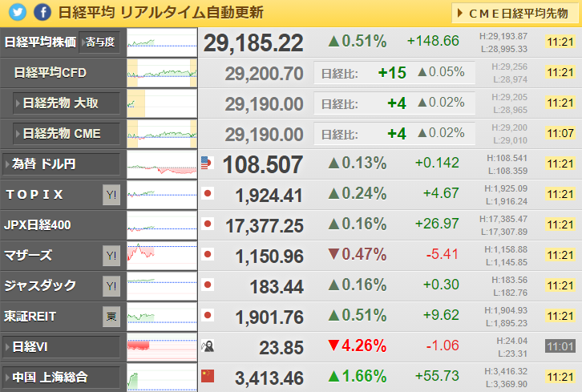Click the ▼0.47% change in マザーズ row

point(357,254)
